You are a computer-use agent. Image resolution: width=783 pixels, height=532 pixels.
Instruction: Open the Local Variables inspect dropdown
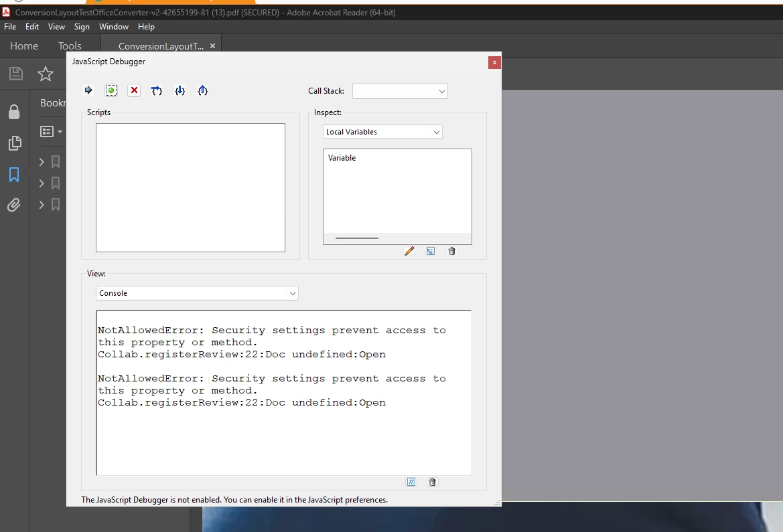coord(382,132)
